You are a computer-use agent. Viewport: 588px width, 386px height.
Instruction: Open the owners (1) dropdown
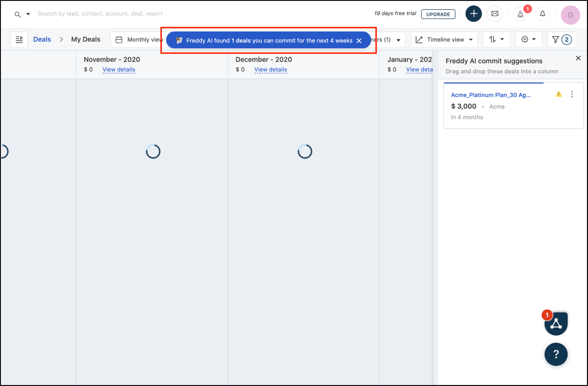[388, 40]
